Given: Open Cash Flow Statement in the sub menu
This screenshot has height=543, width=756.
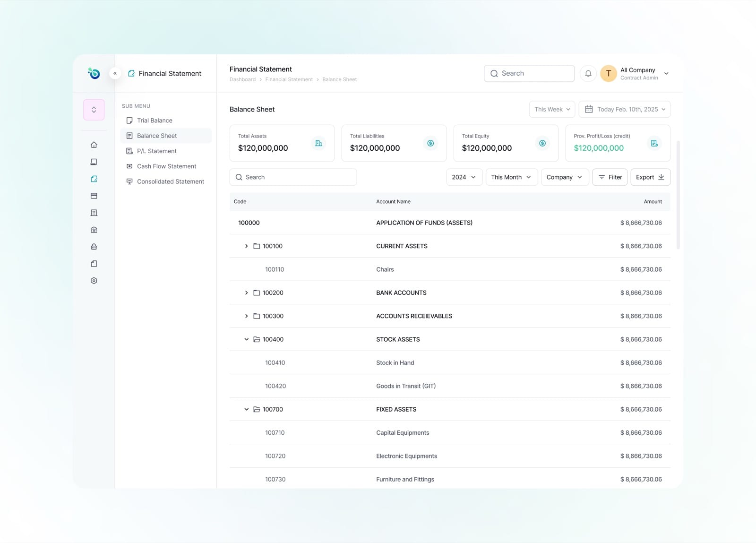Looking at the screenshot, I should point(166,166).
